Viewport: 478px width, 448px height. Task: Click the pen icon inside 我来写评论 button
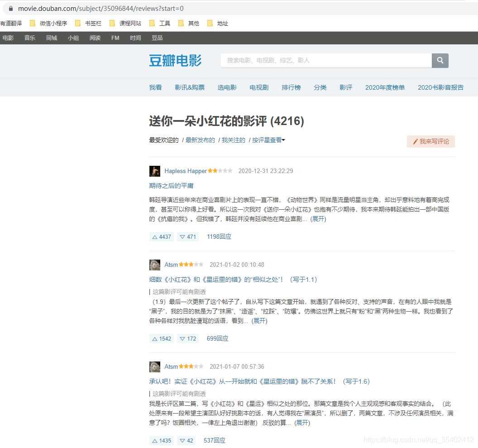[x=415, y=141]
